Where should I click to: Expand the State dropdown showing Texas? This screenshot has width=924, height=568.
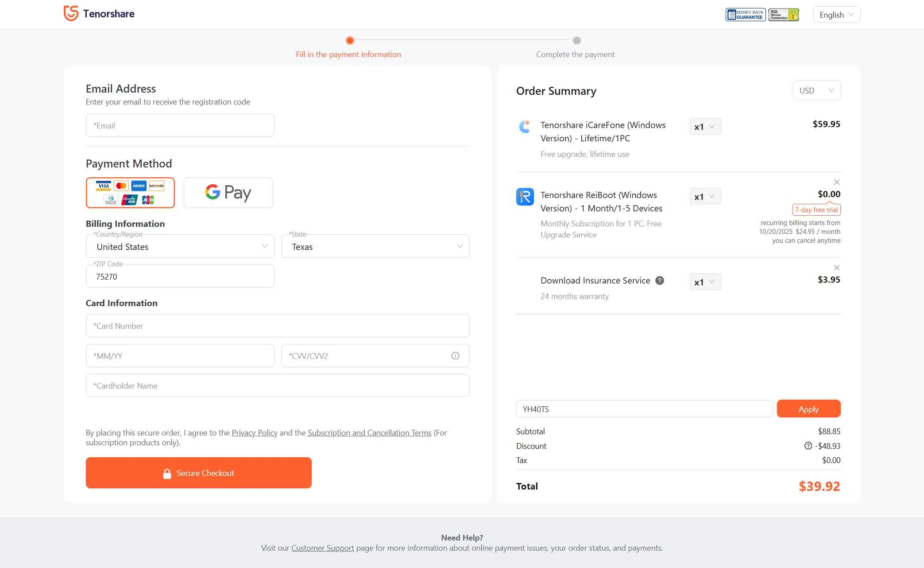coord(375,246)
